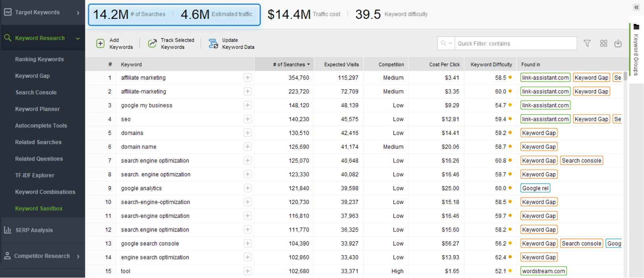This screenshot has height=278, width=644.
Task: Go to SERP Analysis module
Action: pos(34,230)
